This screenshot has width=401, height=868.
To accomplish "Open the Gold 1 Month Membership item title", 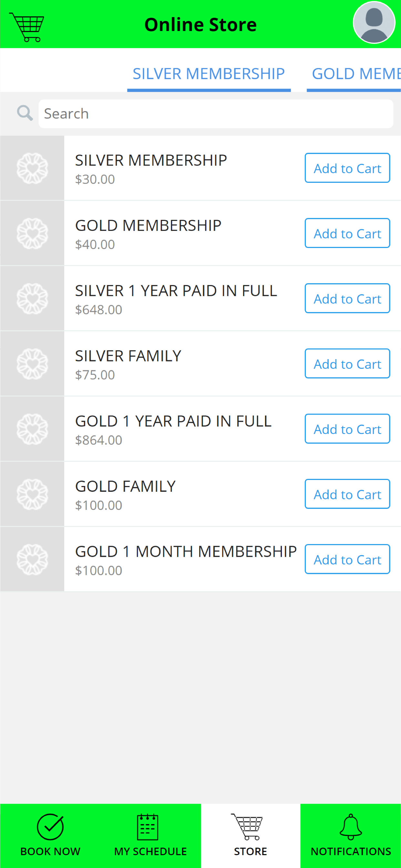I will (x=186, y=552).
